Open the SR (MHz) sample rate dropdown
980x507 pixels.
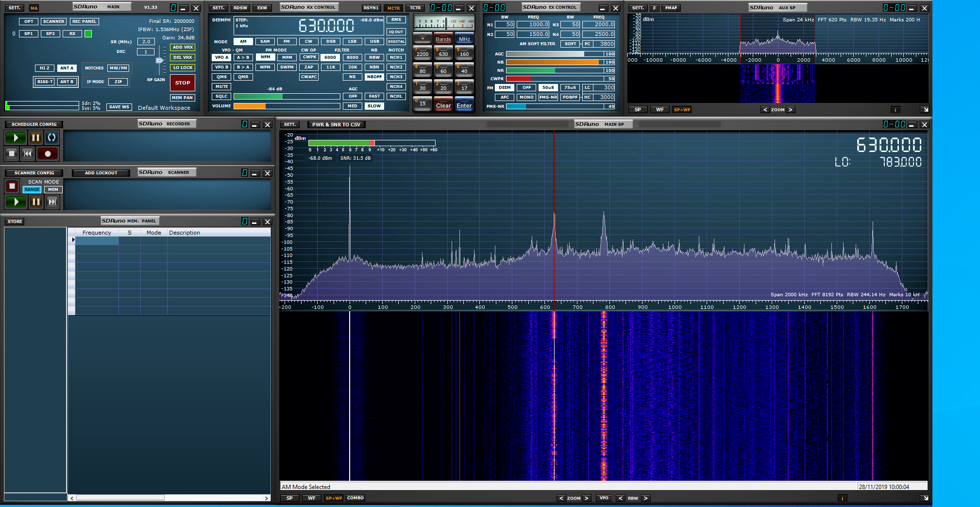(x=146, y=42)
